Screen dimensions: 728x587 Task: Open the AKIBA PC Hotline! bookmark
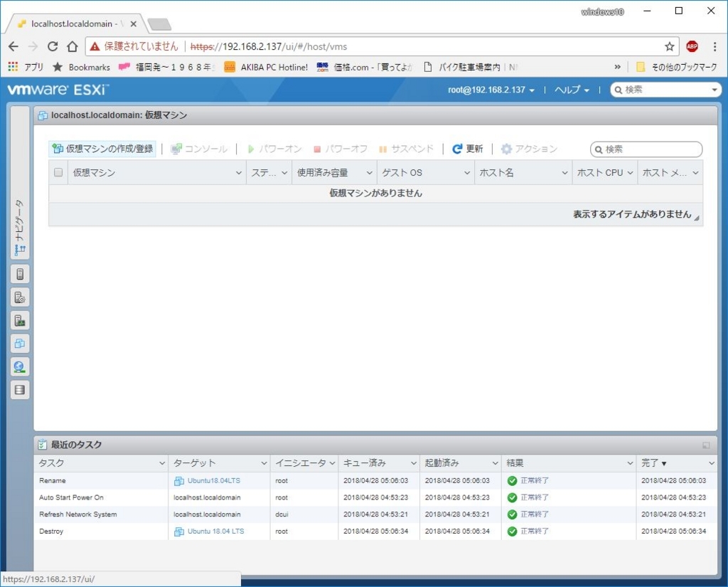[x=266, y=68]
